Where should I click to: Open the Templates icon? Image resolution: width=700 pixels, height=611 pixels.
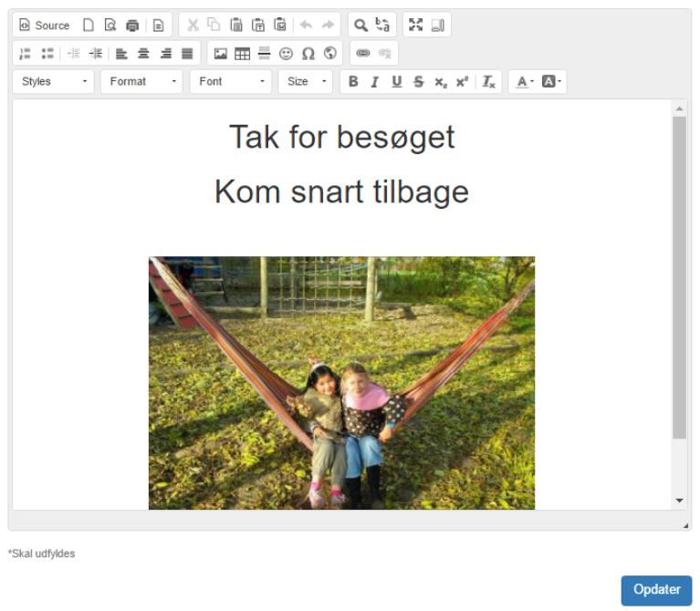coord(159,25)
